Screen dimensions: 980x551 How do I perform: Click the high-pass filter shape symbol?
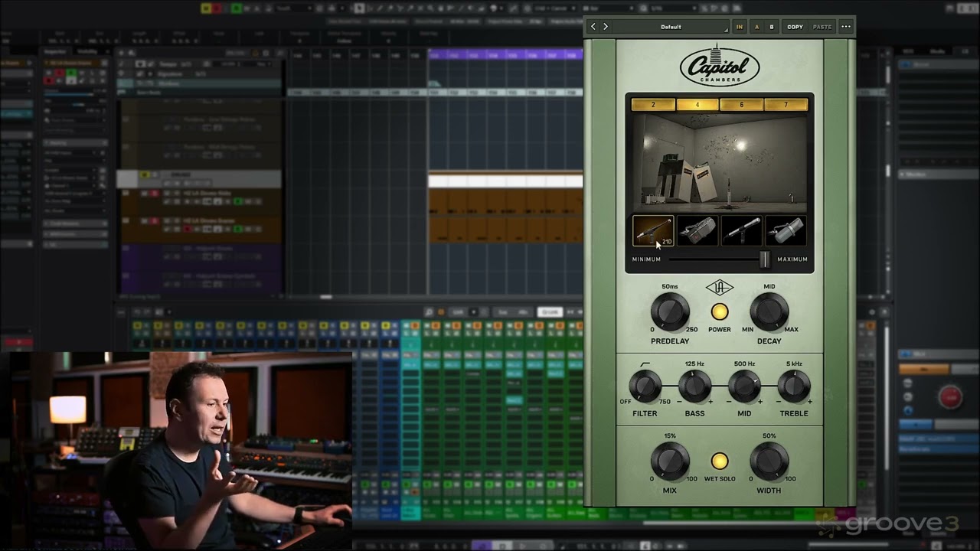645,364
